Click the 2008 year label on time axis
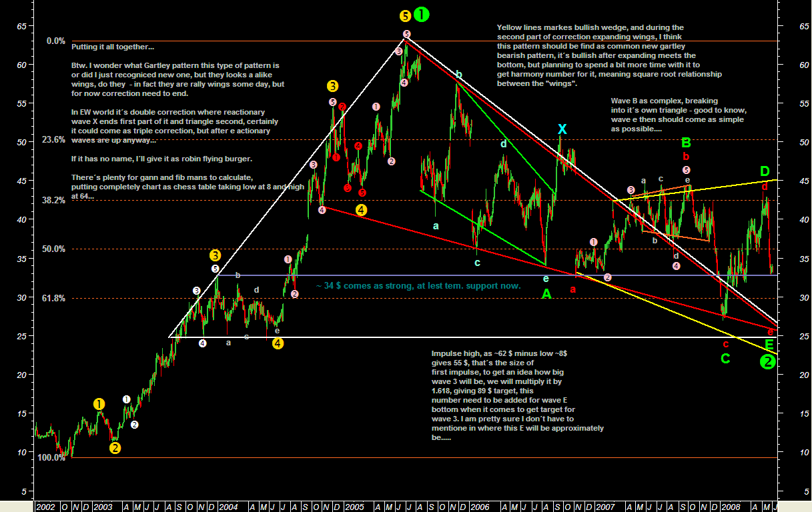The width and height of the screenshot is (812, 512). pos(731,507)
